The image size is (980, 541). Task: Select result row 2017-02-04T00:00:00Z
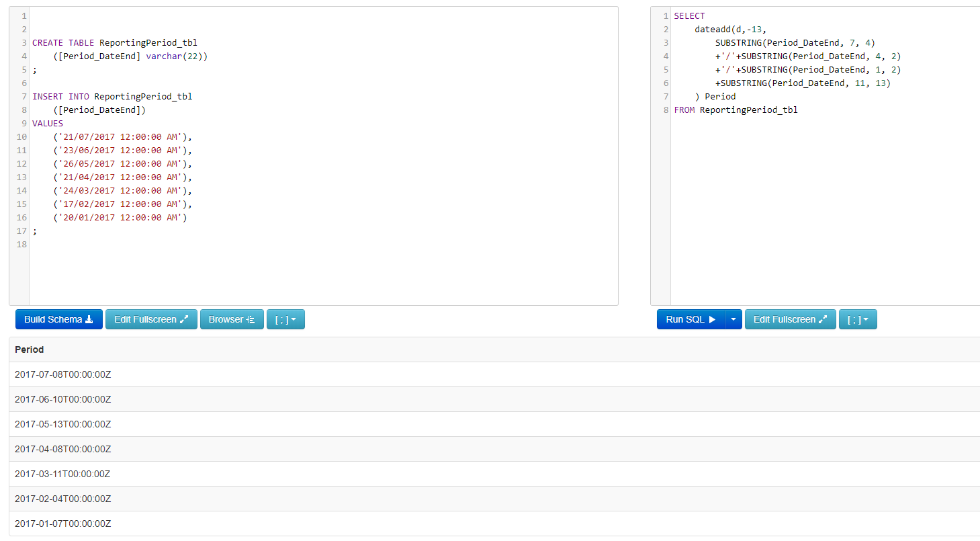[494, 499]
